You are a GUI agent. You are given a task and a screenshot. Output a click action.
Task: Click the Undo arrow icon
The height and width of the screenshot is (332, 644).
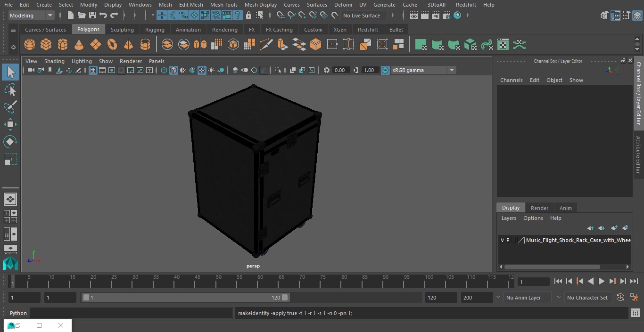click(x=103, y=16)
